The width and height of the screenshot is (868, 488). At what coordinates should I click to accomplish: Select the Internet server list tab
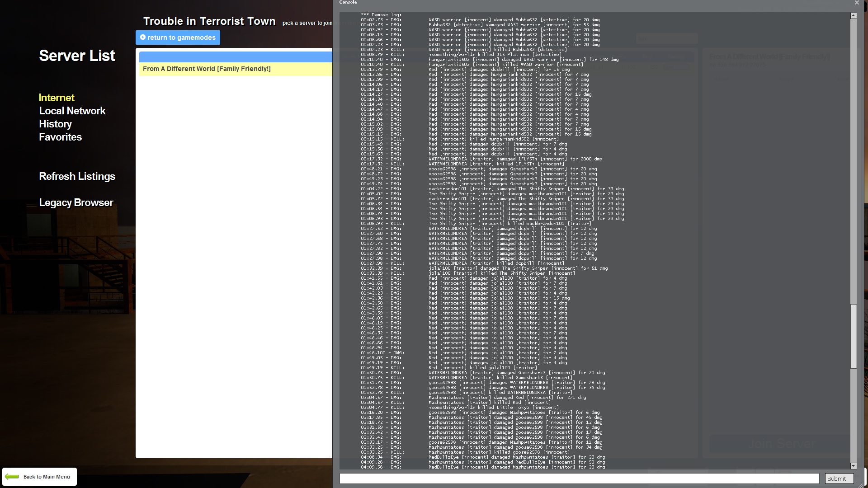click(x=57, y=98)
